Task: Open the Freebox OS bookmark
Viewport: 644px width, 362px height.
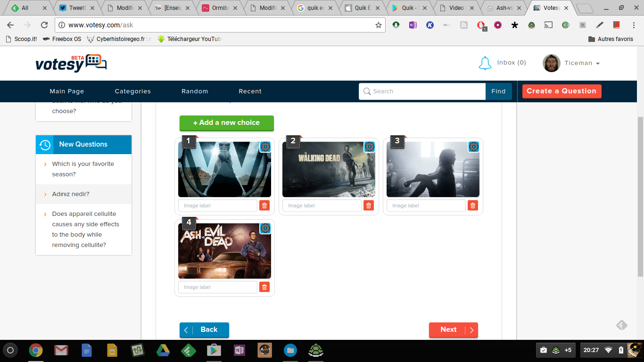Action: [x=62, y=39]
